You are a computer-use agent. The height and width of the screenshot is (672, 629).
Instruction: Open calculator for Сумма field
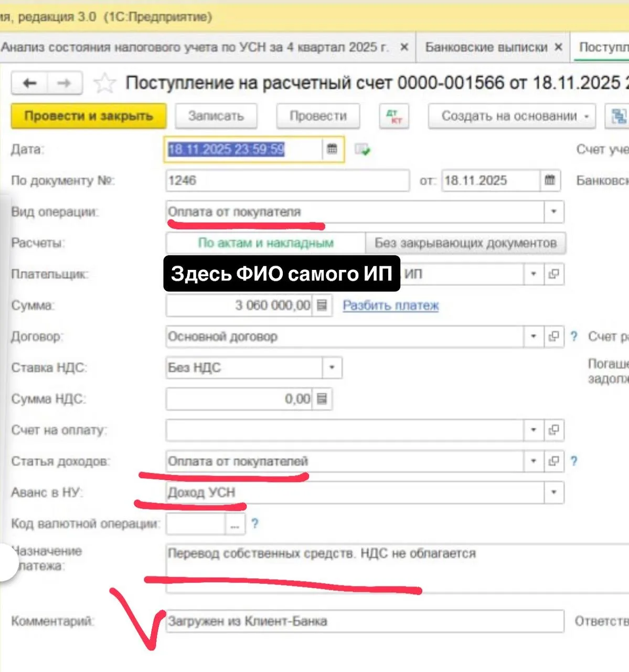pos(322,305)
